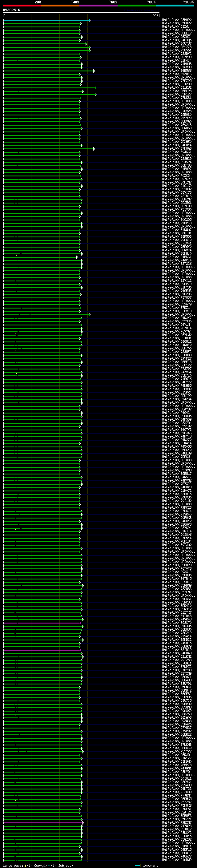Click the cyan ~100% identity legend segment
The width and height of the screenshot is (197, 868).
click(x=175, y=6)
